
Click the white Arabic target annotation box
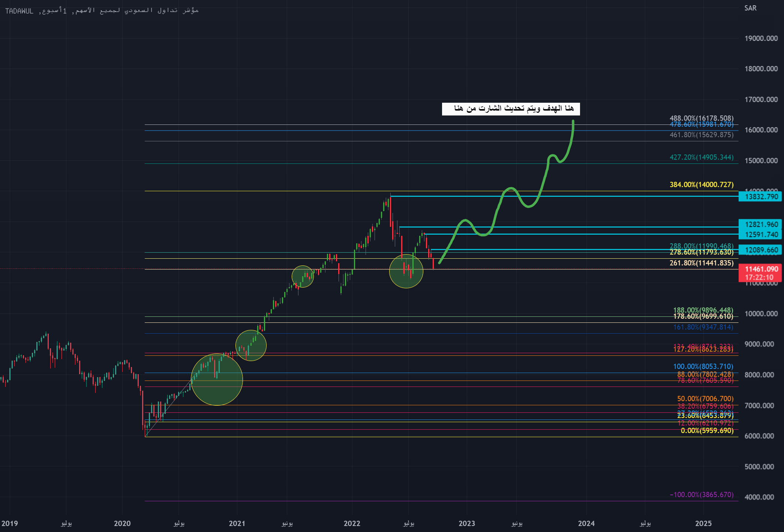click(x=511, y=109)
